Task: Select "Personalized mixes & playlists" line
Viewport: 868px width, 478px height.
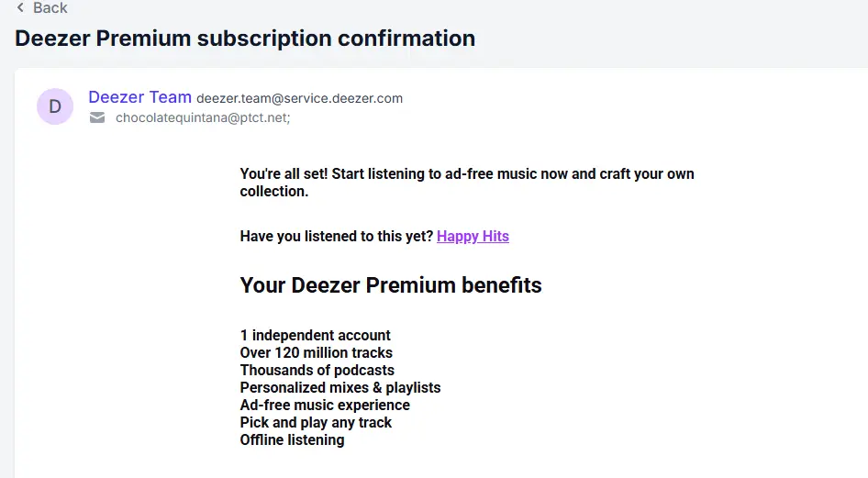Action: pos(340,388)
